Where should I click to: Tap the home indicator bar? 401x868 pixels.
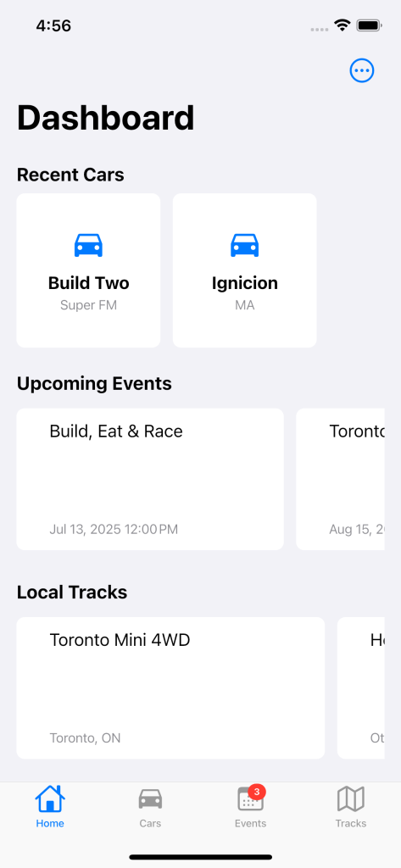click(200, 857)
